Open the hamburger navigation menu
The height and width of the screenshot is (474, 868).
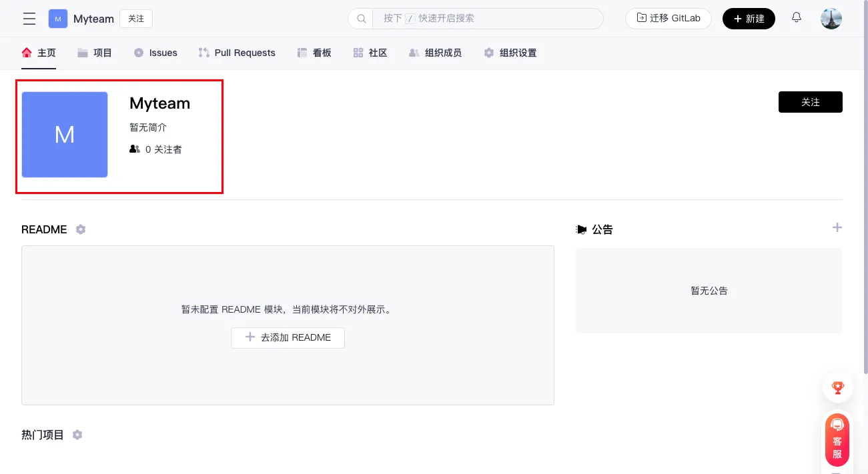(29, 19)
